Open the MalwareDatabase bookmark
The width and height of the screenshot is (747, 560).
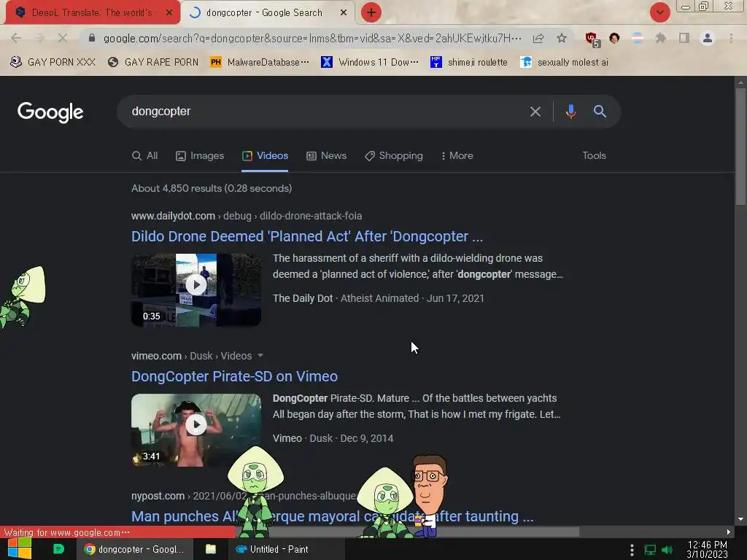click(260, 62)
